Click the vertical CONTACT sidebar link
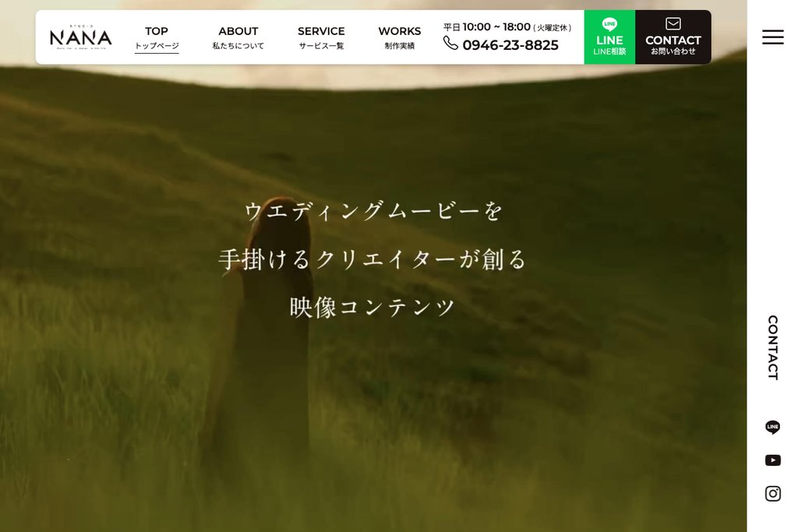798x532 pixels. (x=772, y=347)
